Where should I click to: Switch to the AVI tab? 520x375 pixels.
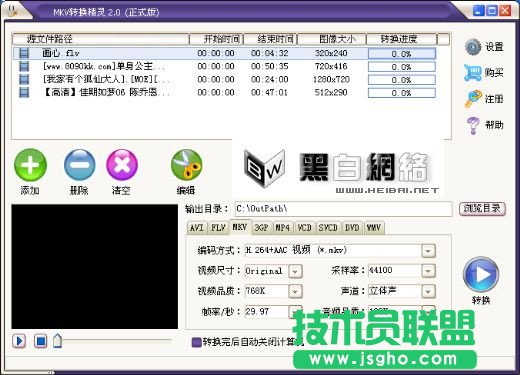197,228
